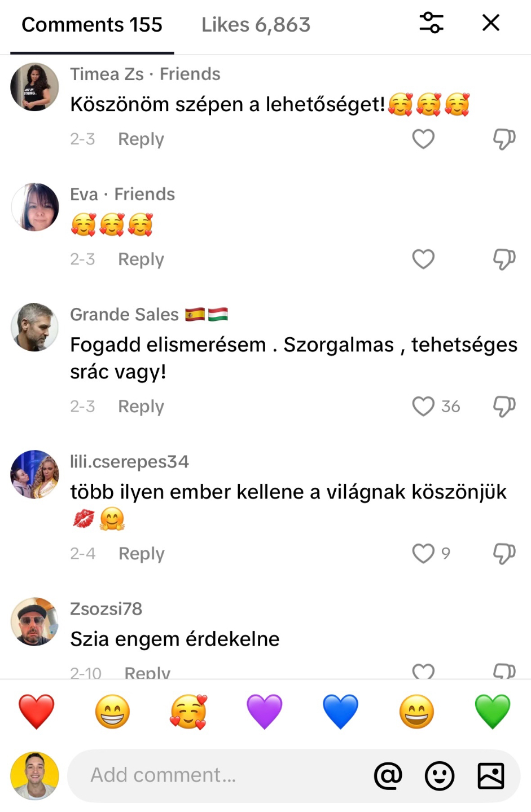Image resolution: width=531 pixels, height=812 pixels.
Task: Like Grande Sales' comment showing 36 likes
Action: (x=423, y=406)
